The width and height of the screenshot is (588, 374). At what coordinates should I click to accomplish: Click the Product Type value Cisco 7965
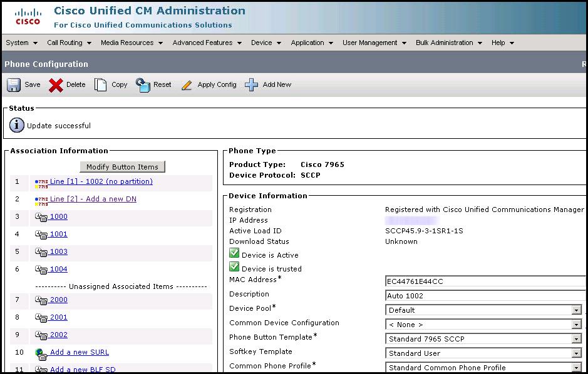(x=322, y=164)
